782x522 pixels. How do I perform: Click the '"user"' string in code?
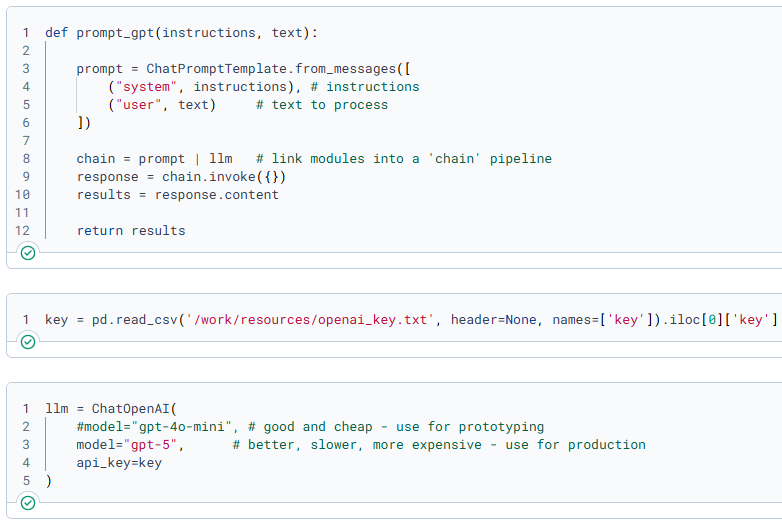[139, 105]
